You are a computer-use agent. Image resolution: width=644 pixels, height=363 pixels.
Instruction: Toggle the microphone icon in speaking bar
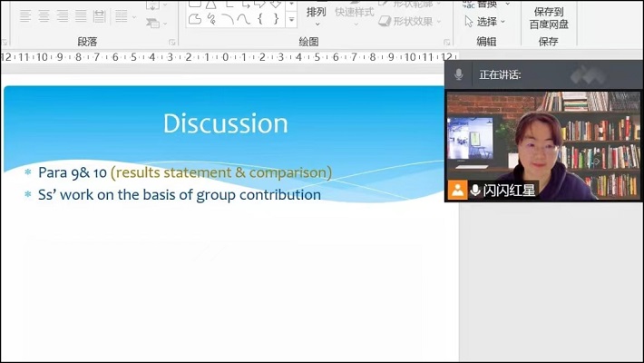(x=459, y=74)
